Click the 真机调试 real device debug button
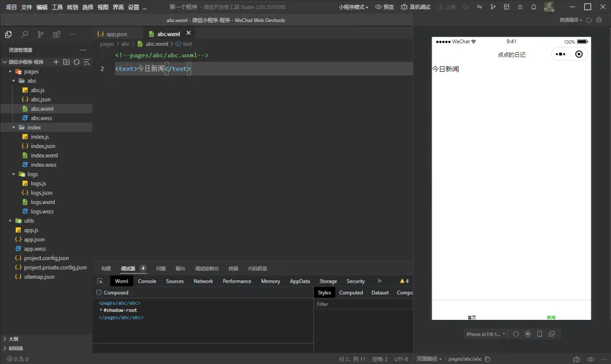This screenshot has width=611, height=364. click(x=415, y=7)
